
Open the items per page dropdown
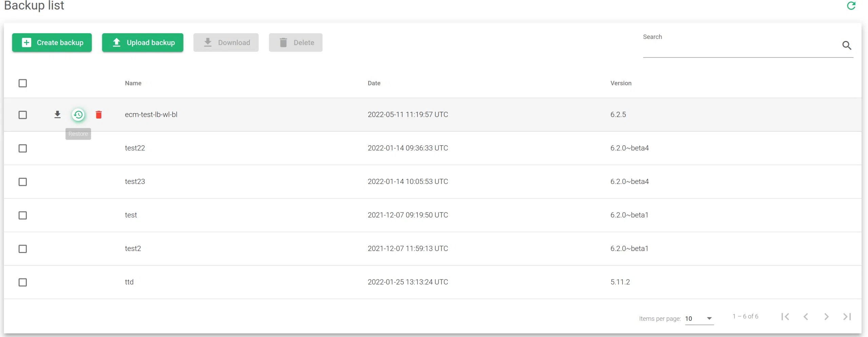click(x=699, y=319)
